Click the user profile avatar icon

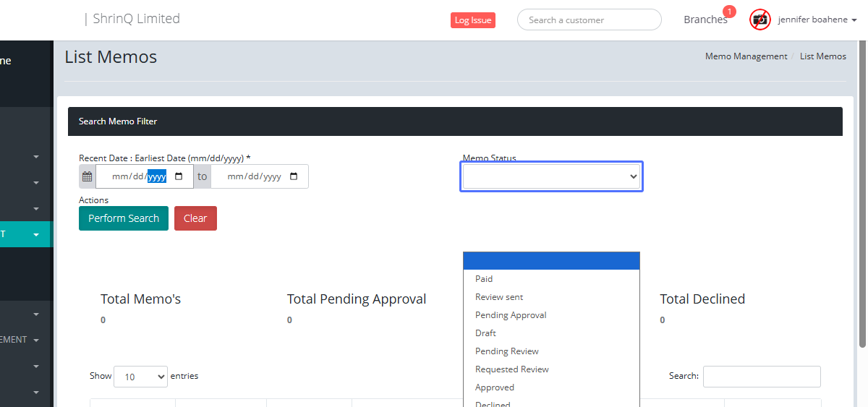click(x=760, y=20)
